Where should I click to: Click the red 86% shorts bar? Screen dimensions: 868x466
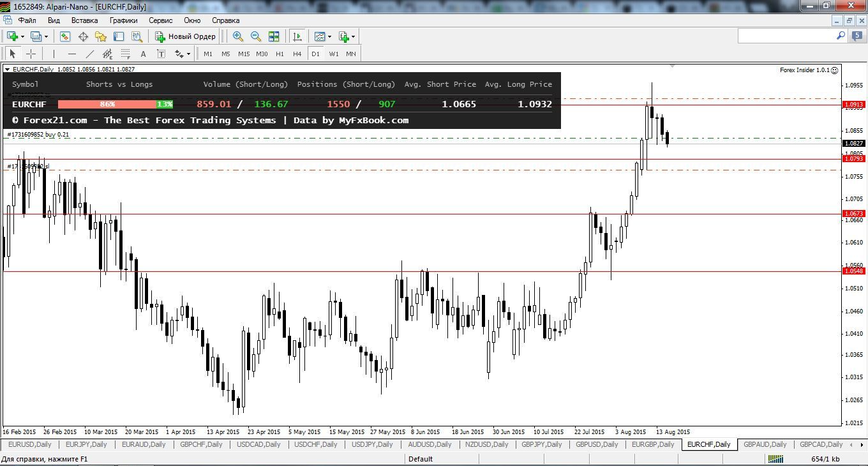(x=107, y=104)
